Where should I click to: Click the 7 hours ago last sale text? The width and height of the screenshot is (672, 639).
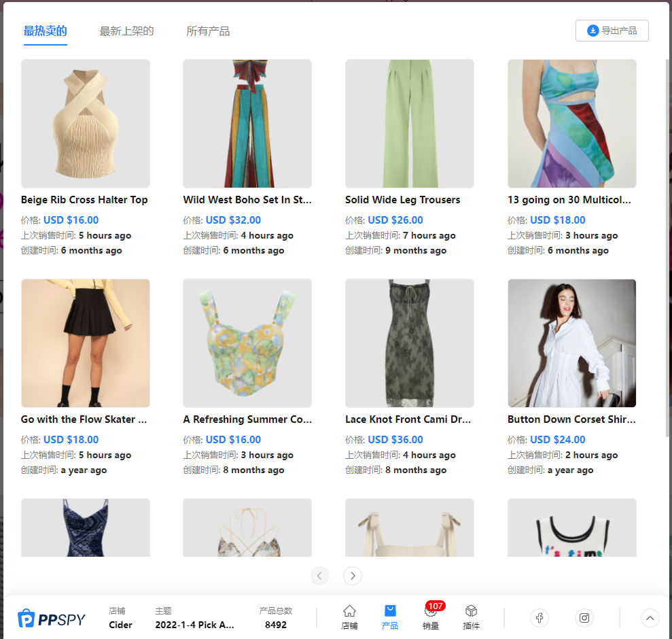(x=429, y=235)
